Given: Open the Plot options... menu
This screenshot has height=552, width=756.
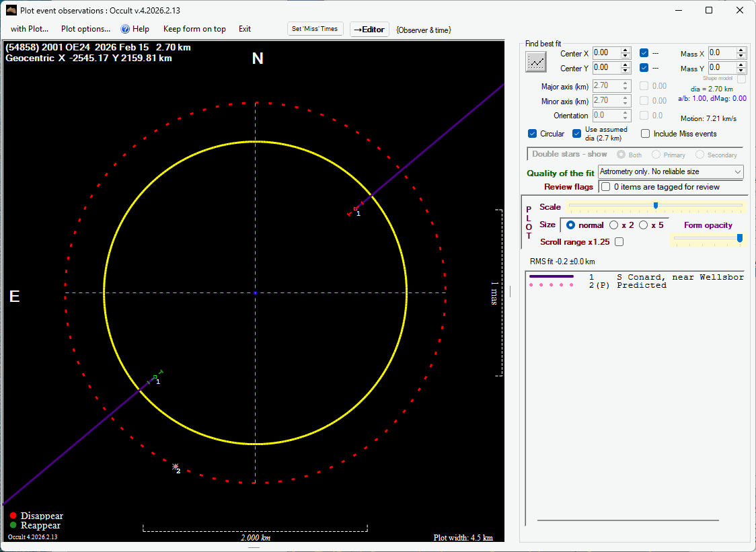Looking at the screenshot, I should coord(85,29).
